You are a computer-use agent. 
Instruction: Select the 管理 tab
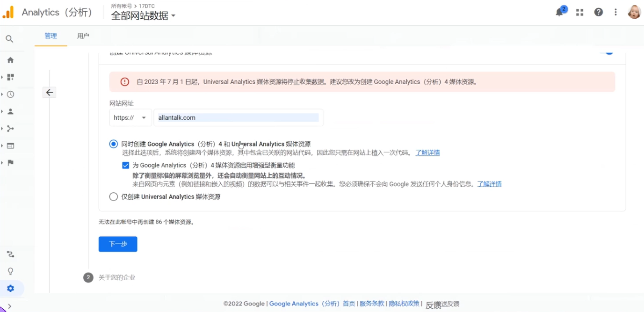[51, 35]
